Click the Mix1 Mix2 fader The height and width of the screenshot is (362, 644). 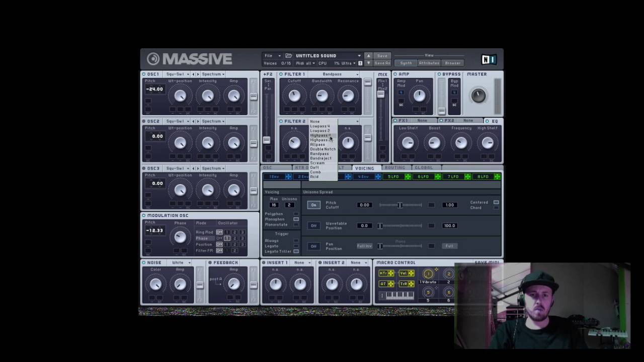point(381,94)
